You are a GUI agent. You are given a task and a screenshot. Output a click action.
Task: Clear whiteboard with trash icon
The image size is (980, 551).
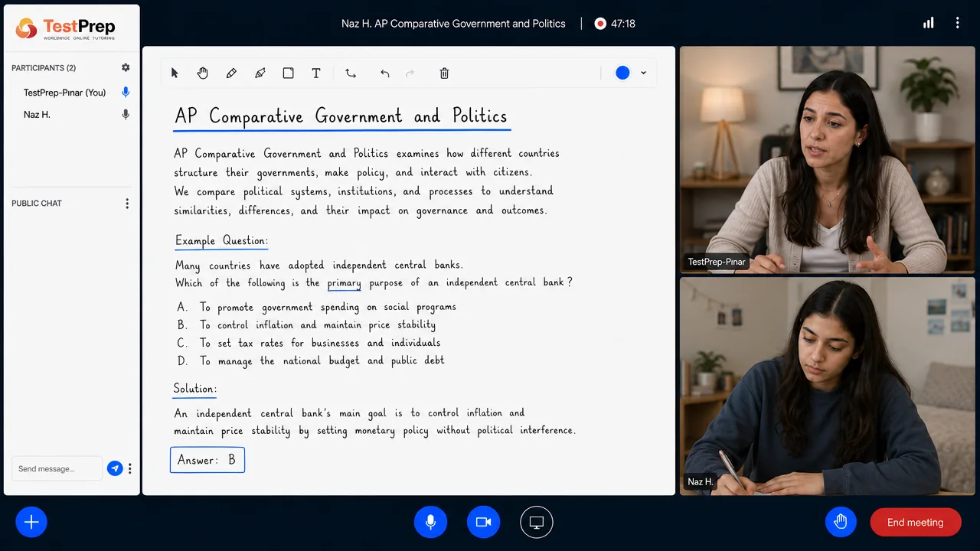[444, 73]
